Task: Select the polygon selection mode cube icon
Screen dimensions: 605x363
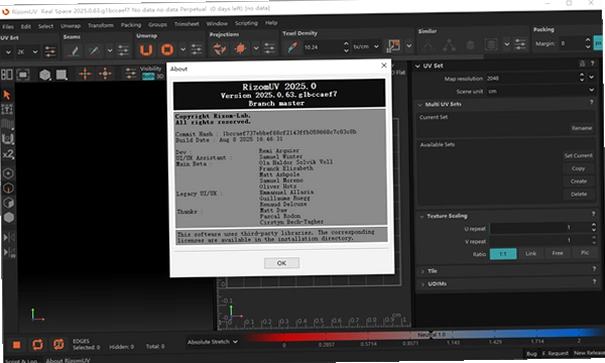Action: [x=8, y=203]
